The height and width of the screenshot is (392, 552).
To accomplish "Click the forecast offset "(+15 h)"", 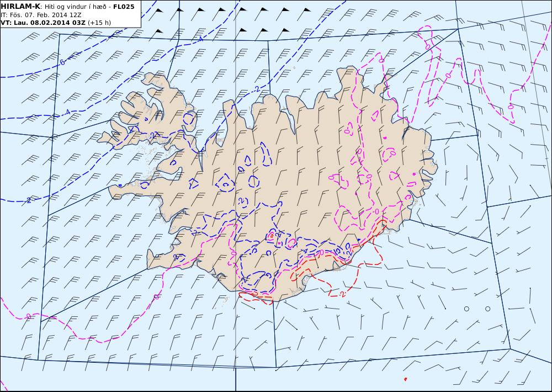I will [99, 23].
